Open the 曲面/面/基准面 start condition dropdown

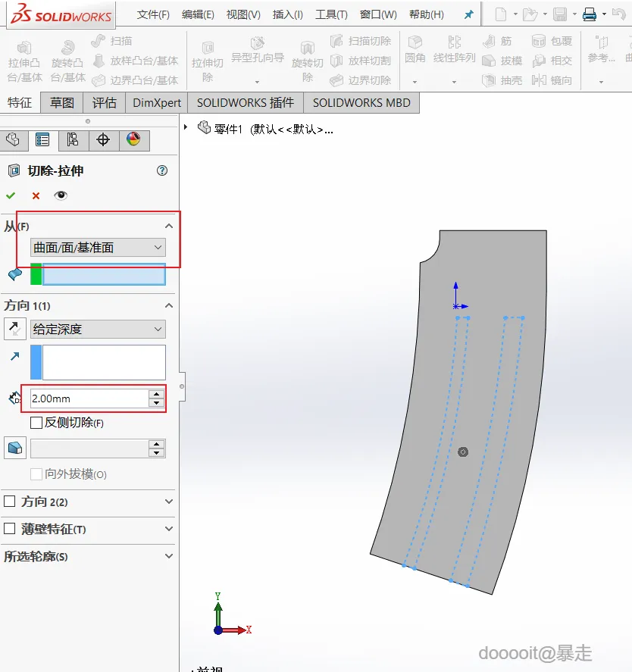point(98,248)
